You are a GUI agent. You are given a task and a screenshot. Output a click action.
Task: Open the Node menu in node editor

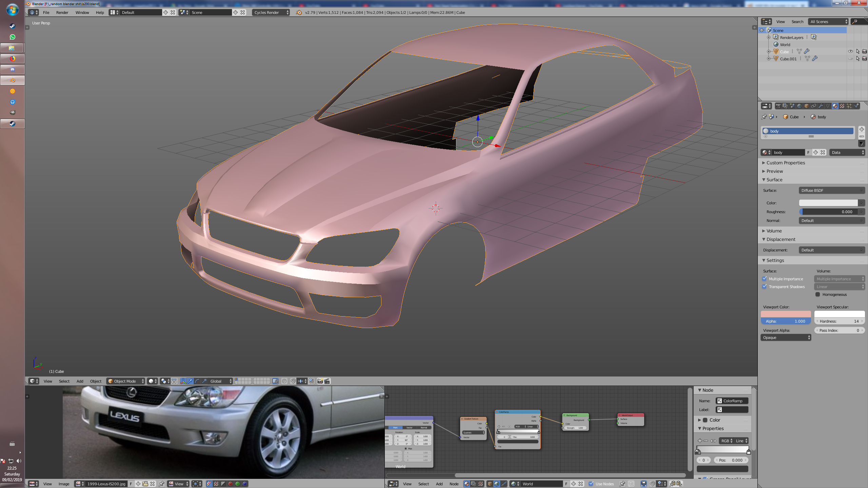coord(454,484)
